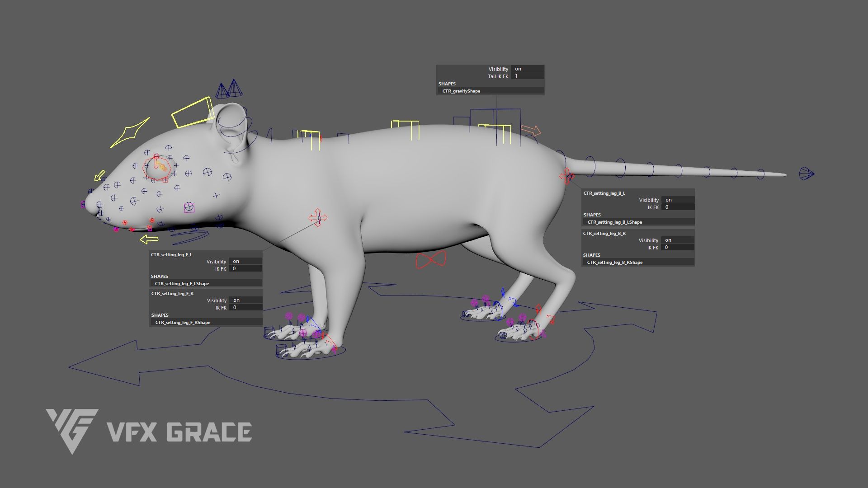Image resolution: width=868 pixels, height=488 pixels.
Task: Click IK FK value of CTR_setting_leg_B_L
Action: tap(678, 207)
